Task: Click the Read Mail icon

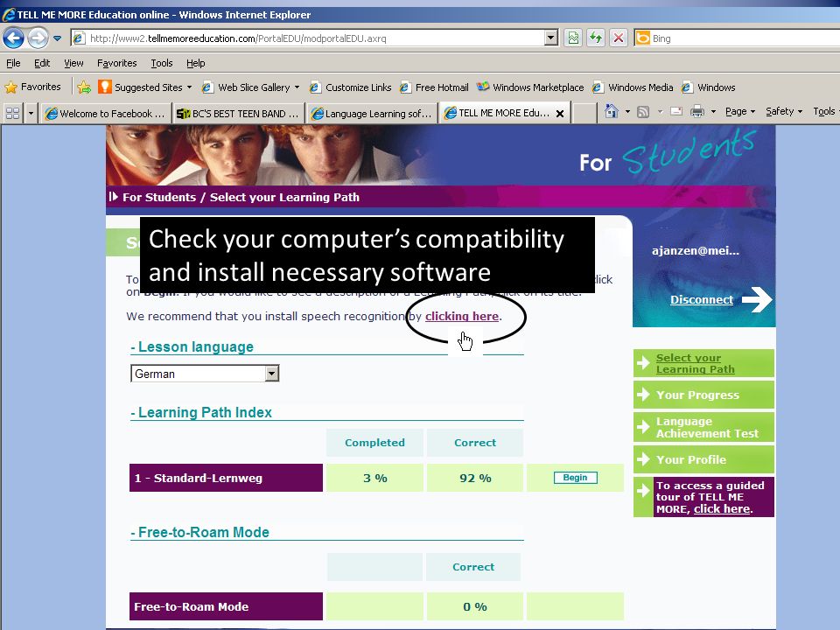Action: pyautogui.click(x=676, y=111)
